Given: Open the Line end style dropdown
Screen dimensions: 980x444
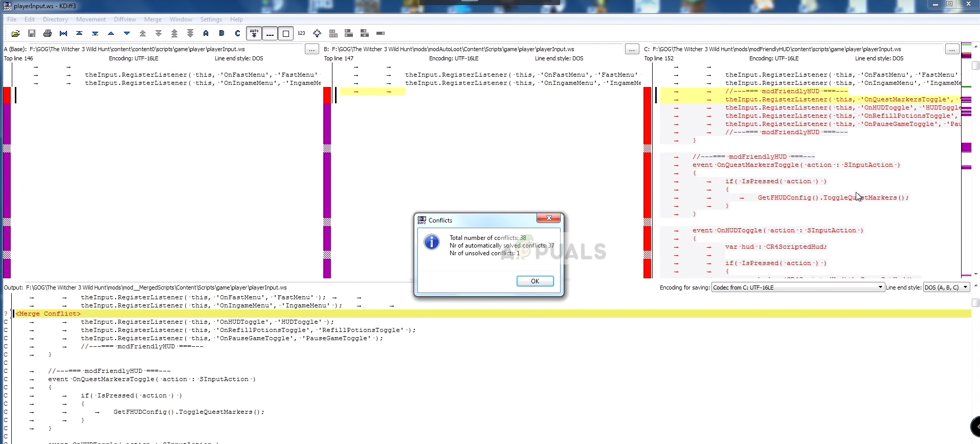Looking at the screenshot, I should pos(946,287).
